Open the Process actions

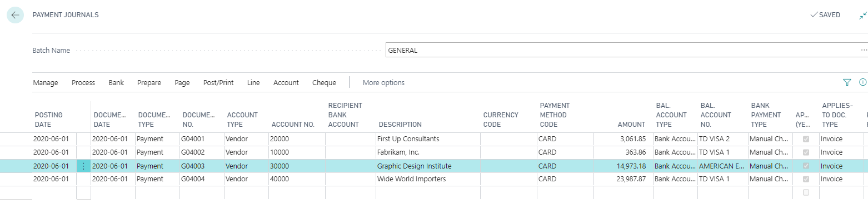(x=83, y=83)
